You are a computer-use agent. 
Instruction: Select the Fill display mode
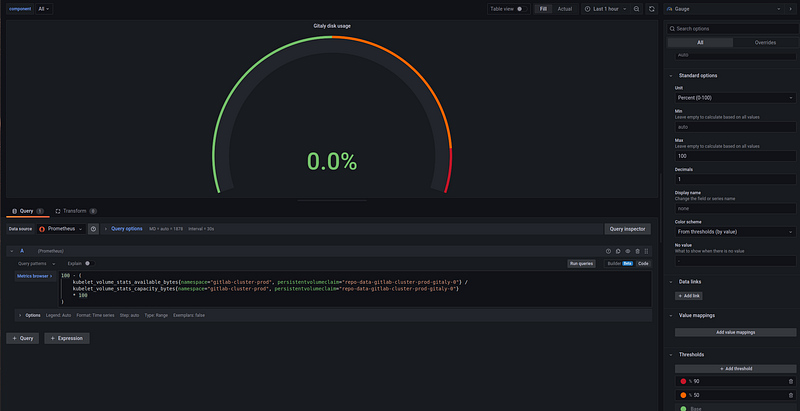tap(543, 9)
